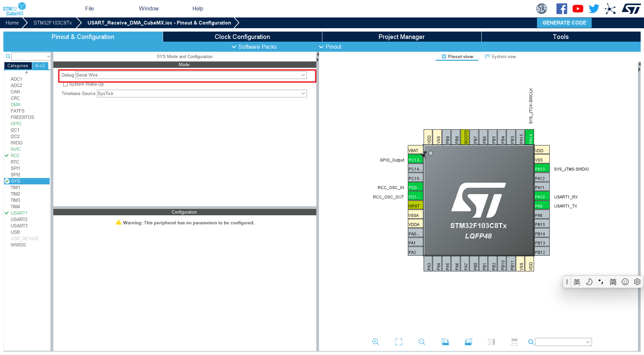Select the PA14 SWCLK pin
The width and height of the screenshot is (644, 355).
(x=529, y=137)
